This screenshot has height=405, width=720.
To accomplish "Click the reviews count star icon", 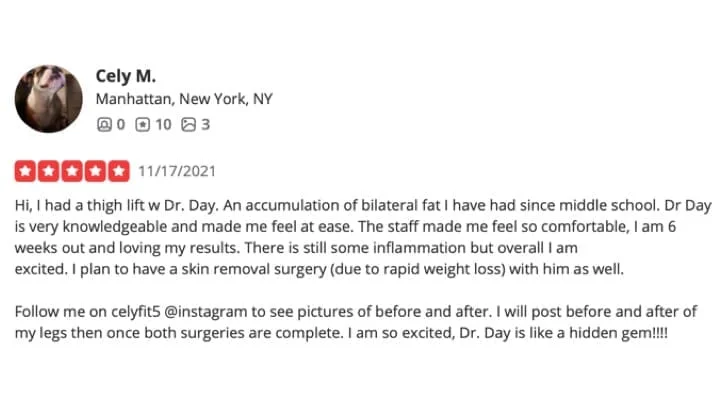I will click(x=142, y=125).
